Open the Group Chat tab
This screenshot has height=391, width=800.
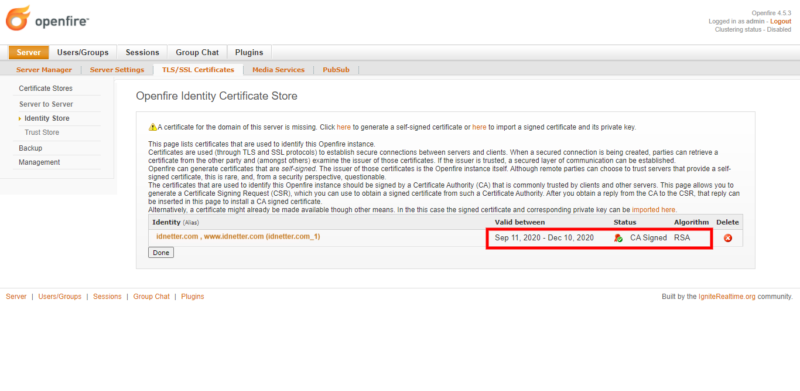point(197,52)
